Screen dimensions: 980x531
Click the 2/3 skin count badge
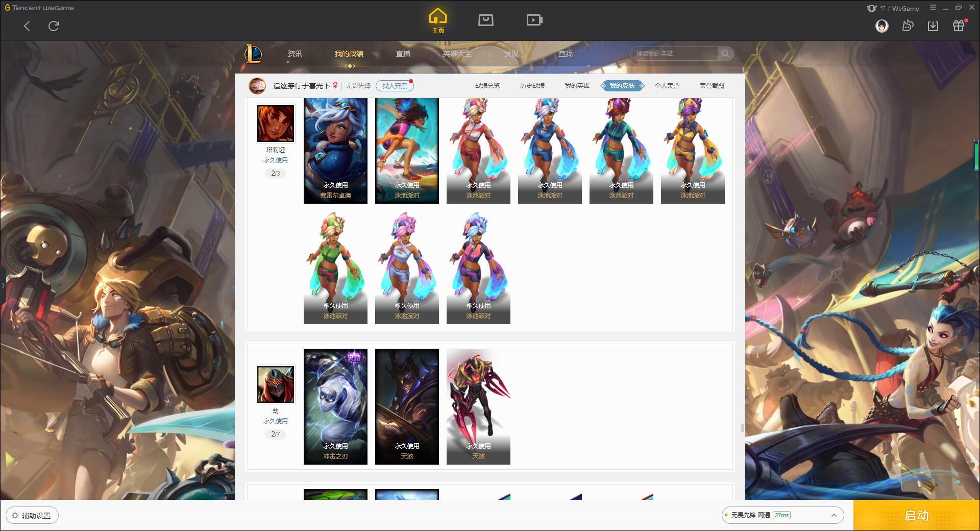click(x=276, y=174)
